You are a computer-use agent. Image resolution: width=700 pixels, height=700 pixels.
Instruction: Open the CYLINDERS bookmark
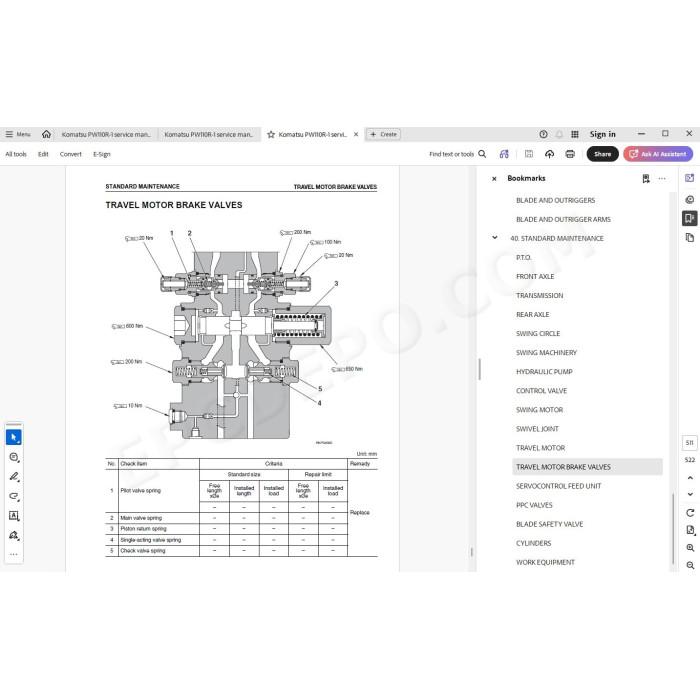[533, 543]
